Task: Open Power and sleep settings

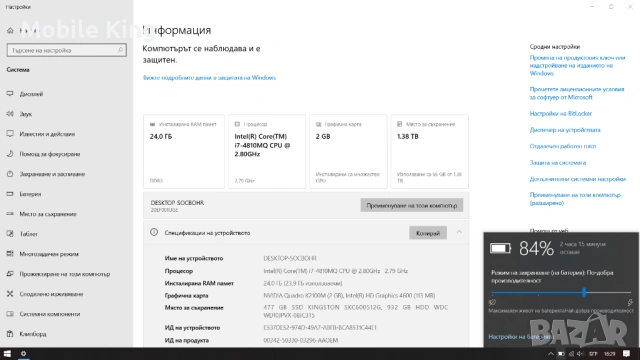Action: coord(52,174)
